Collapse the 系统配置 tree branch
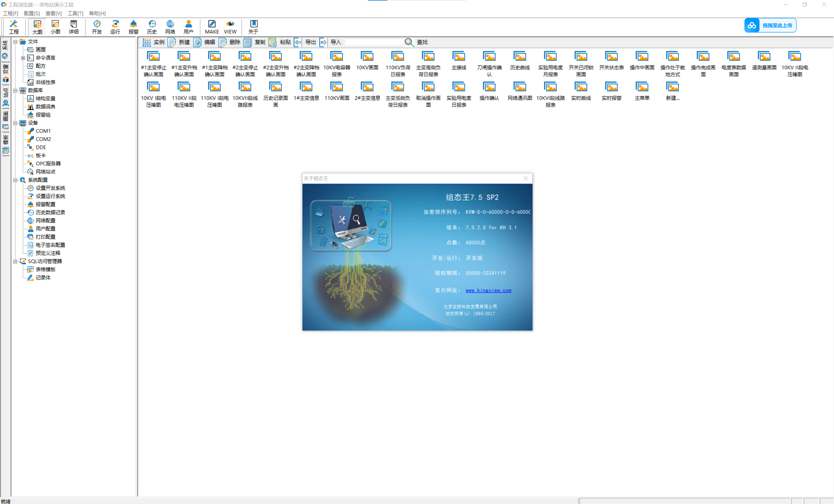834x504 pixels. [15, 180]
